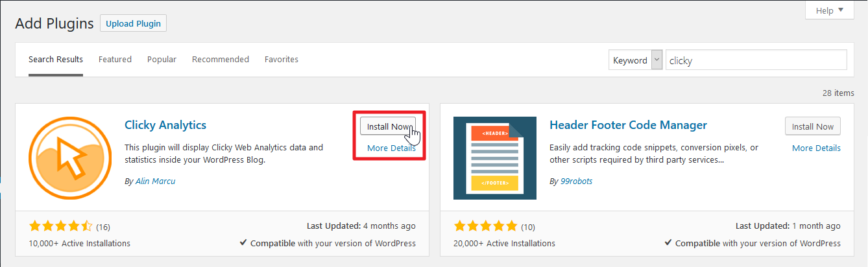
Task: Click the Clicky Analytics plugin logo
Action: click(x=70, y=158)
